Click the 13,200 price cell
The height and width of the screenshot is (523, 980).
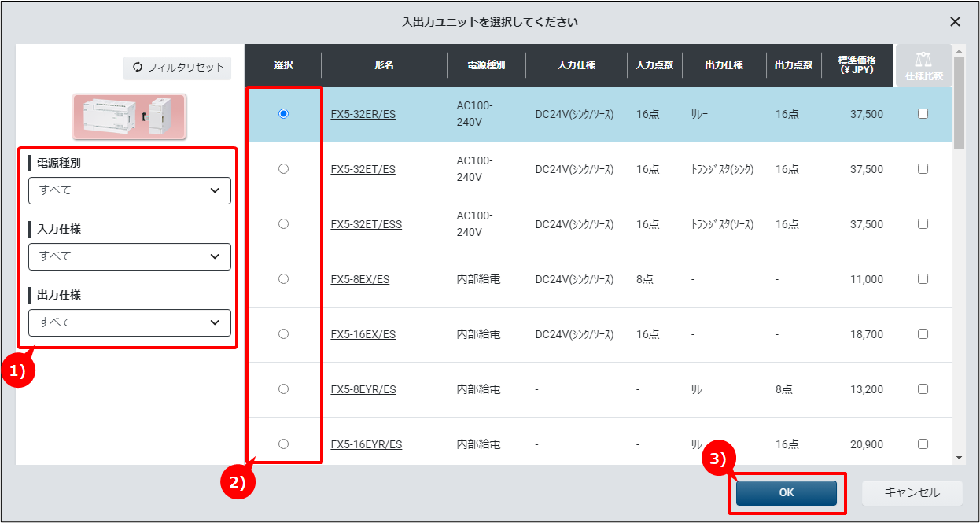[x=867, y=389]
